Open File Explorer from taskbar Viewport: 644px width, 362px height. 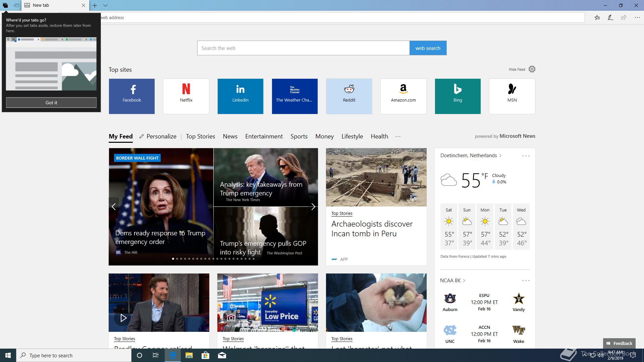[x=189, y=355]
